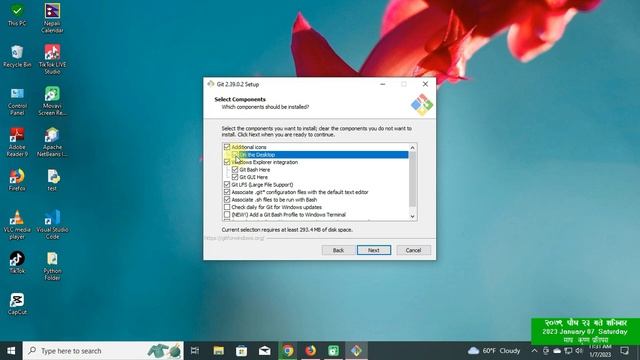Switch to Firefox in taskbar
Viewport: 640px width, 360px height.
(x=311, y=351)
